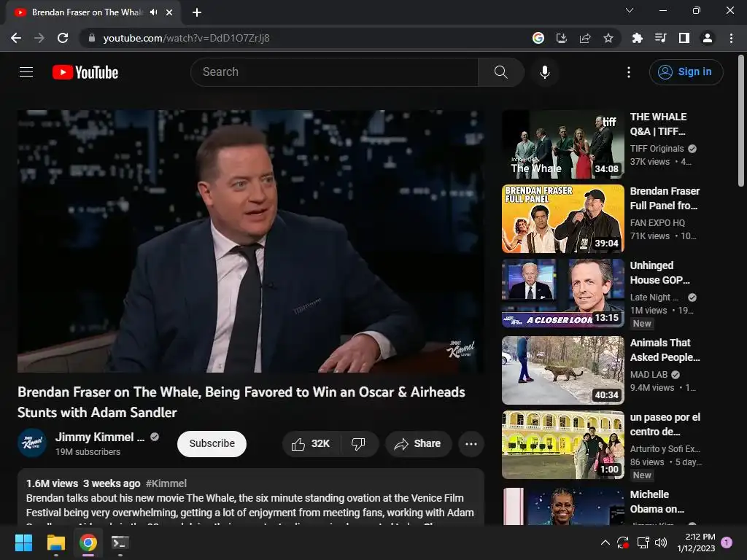
Task: Open the Google icon in the address bar
Action: click(538, 38)
